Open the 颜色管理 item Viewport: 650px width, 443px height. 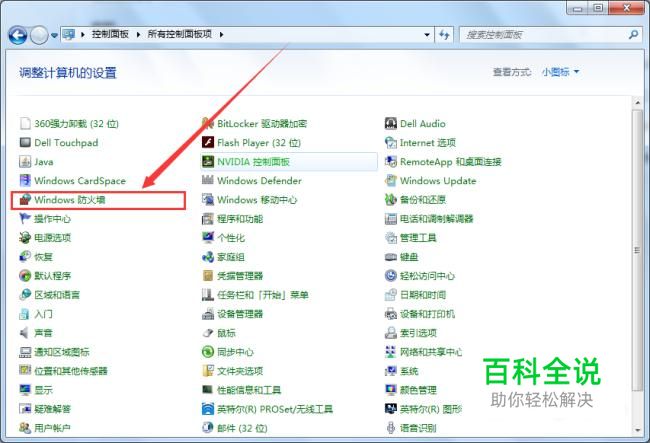418,390
